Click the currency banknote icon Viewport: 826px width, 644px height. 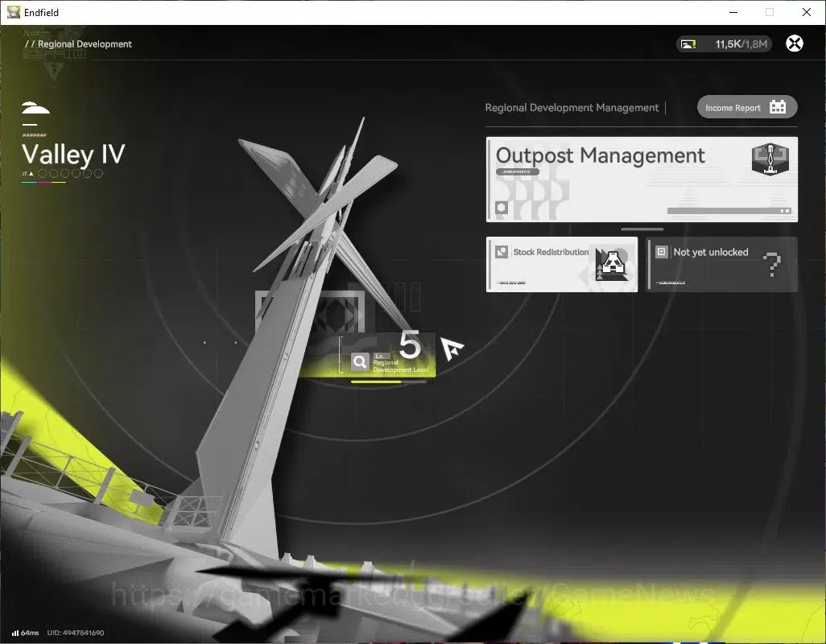tap(688, 44)
